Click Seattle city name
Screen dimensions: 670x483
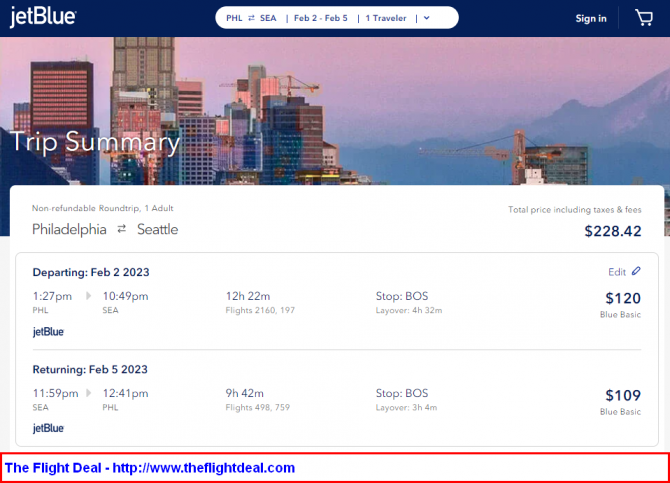[x=157, y=229]
